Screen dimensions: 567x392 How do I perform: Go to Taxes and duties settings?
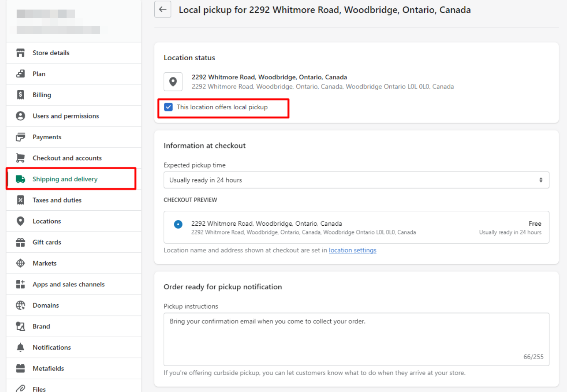click(x=57, y=200)
